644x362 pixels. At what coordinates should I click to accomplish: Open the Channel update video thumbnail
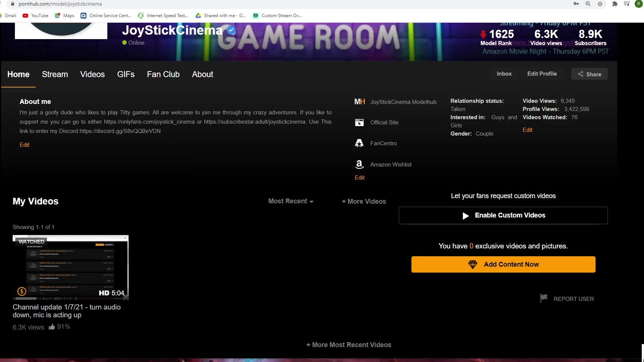[70, 267]
